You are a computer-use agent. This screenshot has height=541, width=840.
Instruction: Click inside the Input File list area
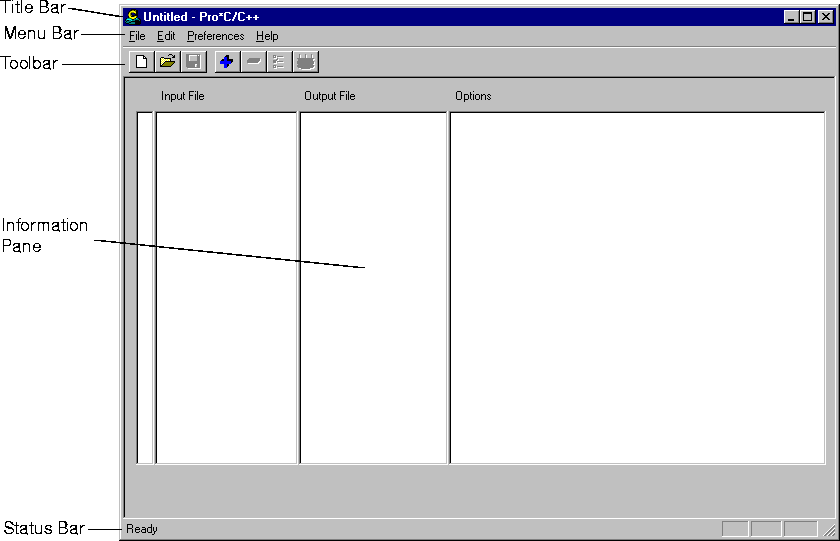pyautogui.click(x=227, y=288)
